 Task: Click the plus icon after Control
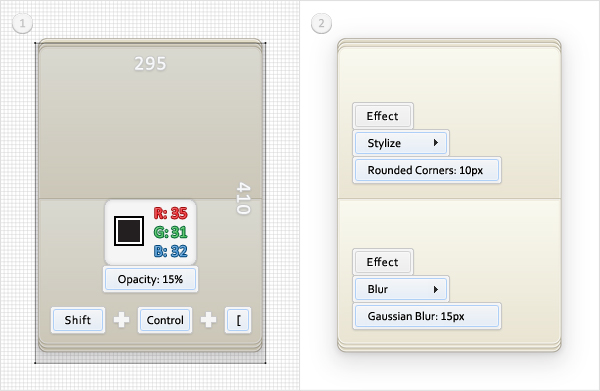(209, 320)
